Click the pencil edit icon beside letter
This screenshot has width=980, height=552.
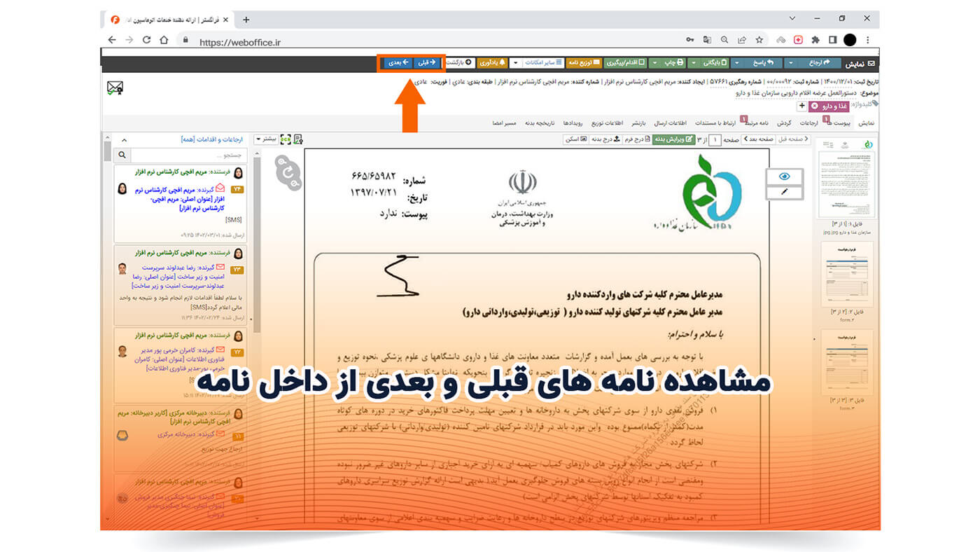(784, 192)
